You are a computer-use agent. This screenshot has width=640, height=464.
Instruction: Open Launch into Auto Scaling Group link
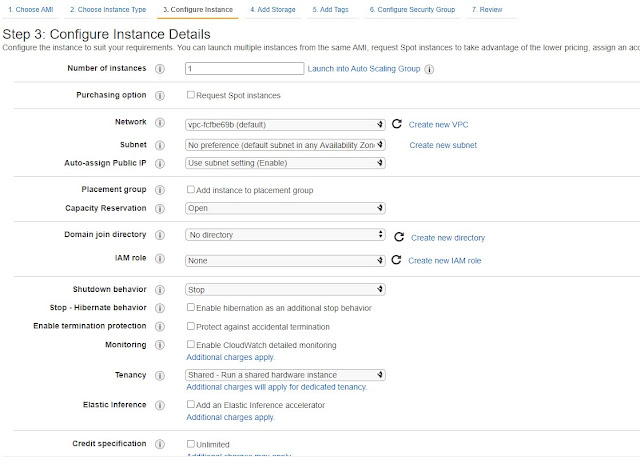point(364,69)
